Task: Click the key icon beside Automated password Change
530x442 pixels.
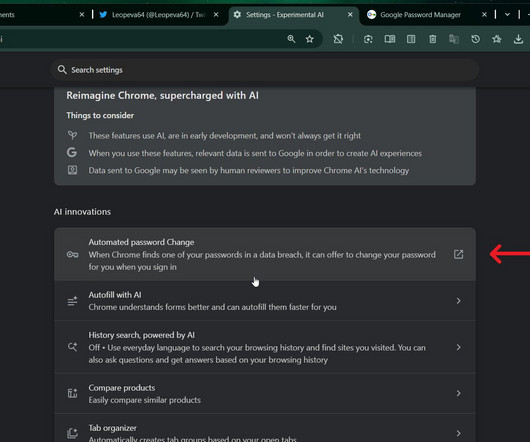Action: (x=72, y=254)
